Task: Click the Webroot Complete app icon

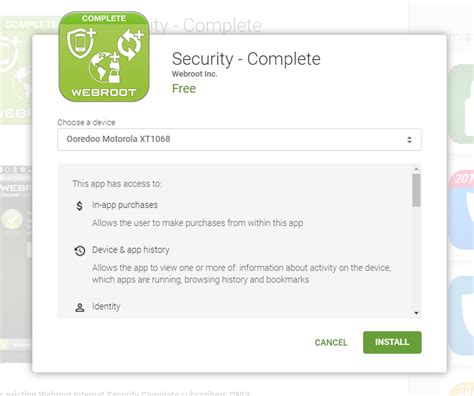Action: click(104, 57)
